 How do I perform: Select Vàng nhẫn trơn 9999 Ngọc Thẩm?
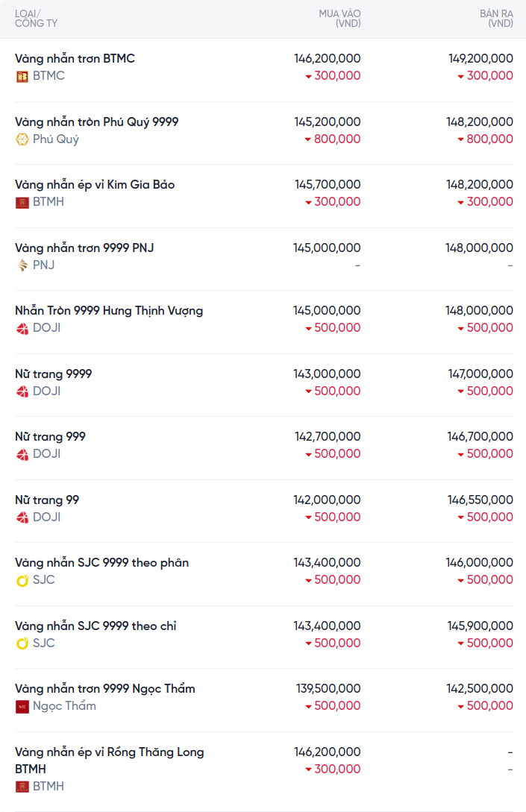coord(104,688)
